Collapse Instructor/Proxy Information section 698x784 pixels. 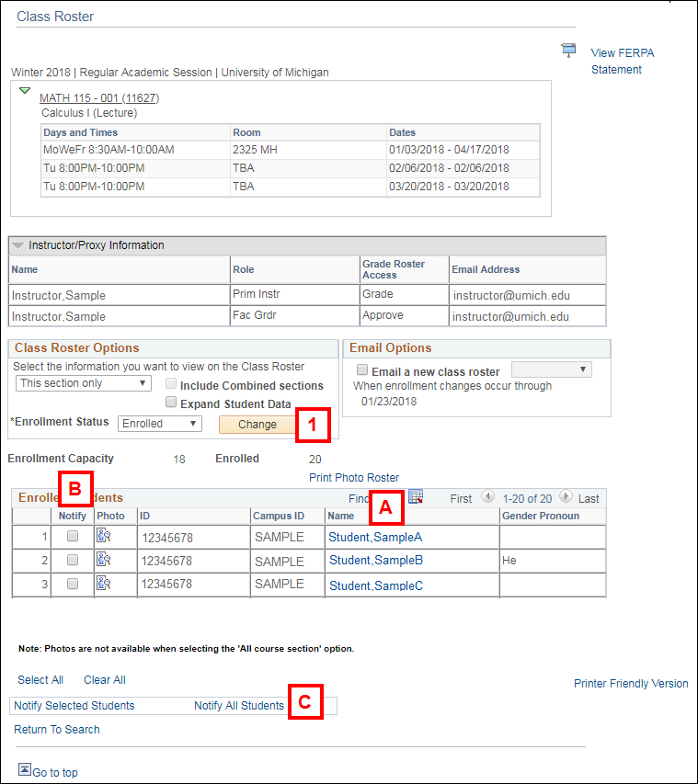click(x=18, y=246)
